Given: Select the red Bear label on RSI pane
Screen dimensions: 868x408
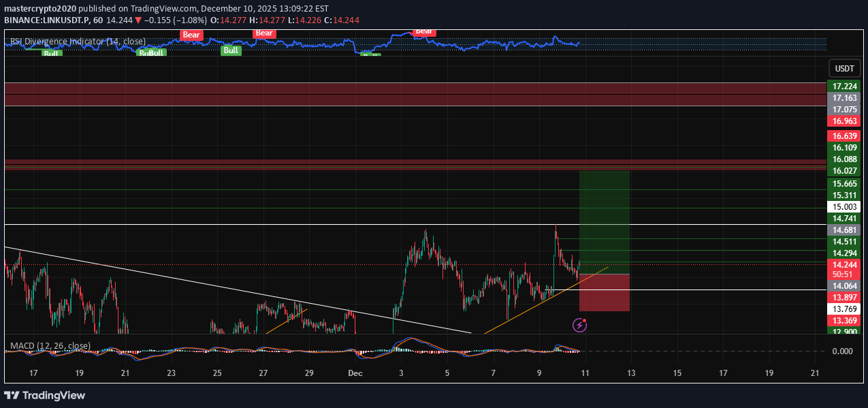Looking at the screenshot, I should click(191, 35).
